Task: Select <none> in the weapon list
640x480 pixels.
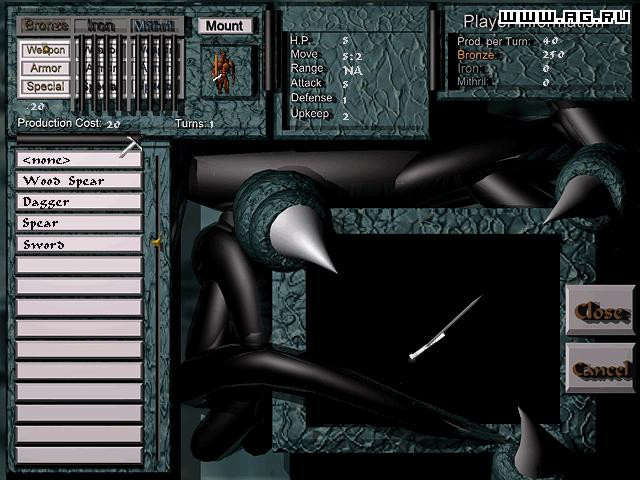Action: coord(79,160)
